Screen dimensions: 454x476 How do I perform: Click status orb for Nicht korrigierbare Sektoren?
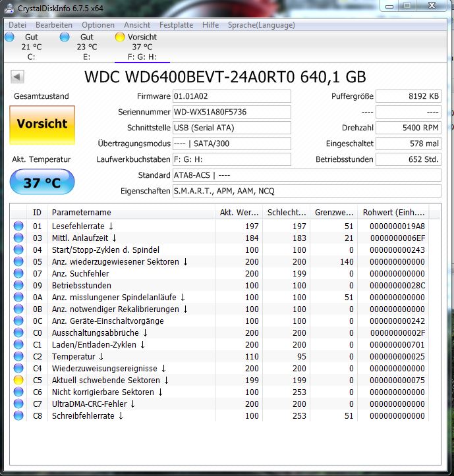[x=18, y=392]
